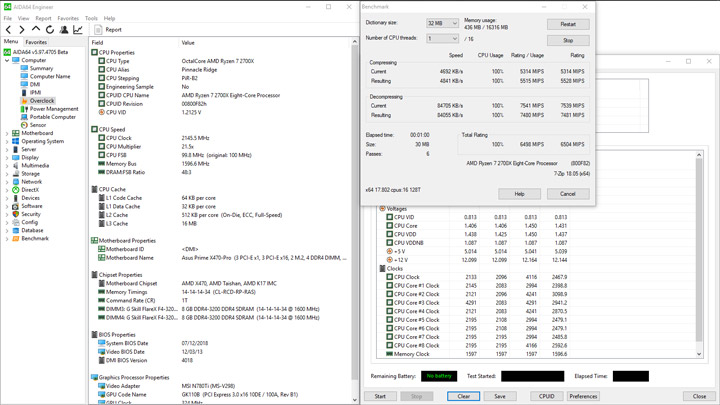Toggle the CPU Core #4 Clock checkbox
The image size is (720, 405).
tap(389, 311)
